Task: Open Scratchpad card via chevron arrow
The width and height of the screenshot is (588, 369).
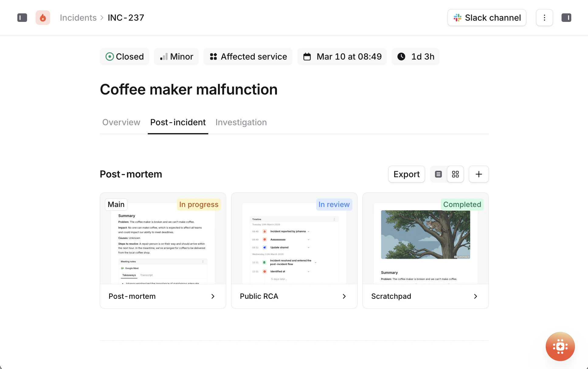Action: pos(476,296)
